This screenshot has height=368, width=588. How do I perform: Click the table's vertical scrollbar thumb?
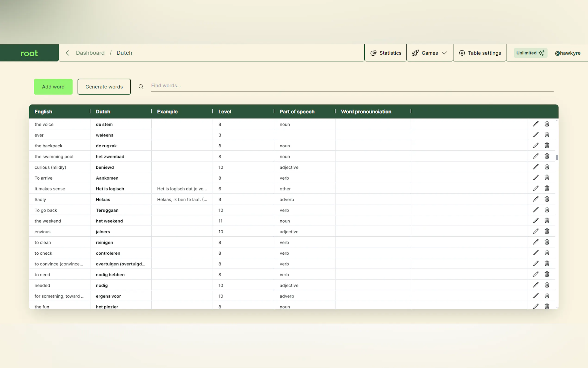[557, 158]
